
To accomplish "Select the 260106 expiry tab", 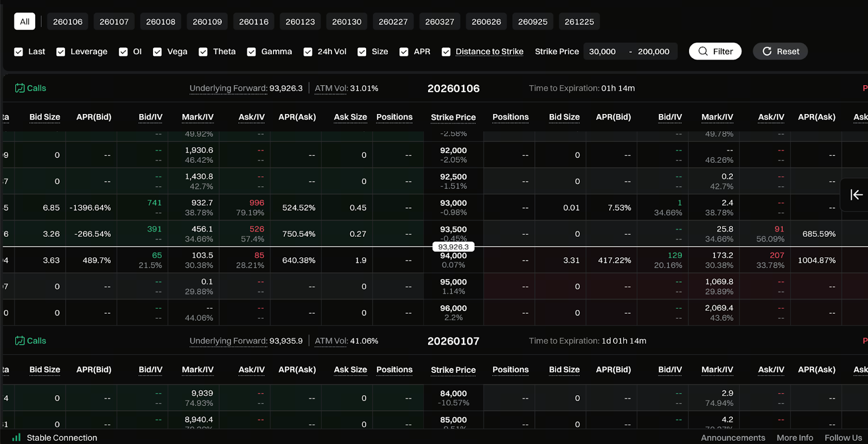I will (x=68, y=22).
